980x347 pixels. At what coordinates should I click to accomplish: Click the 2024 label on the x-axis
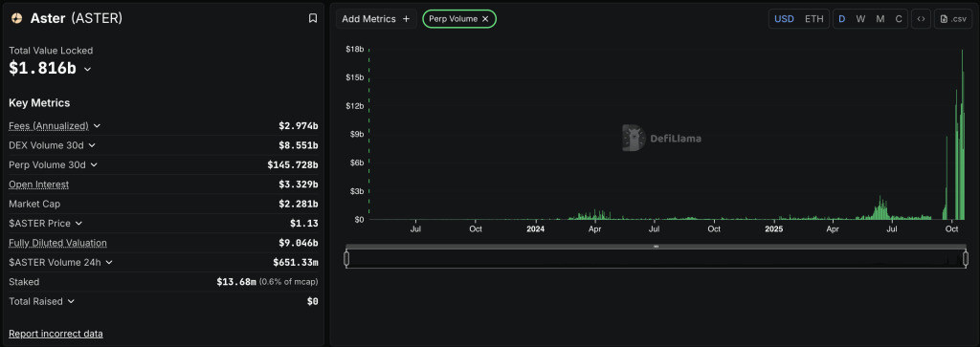pyautogui.click(x=536, y=229)
